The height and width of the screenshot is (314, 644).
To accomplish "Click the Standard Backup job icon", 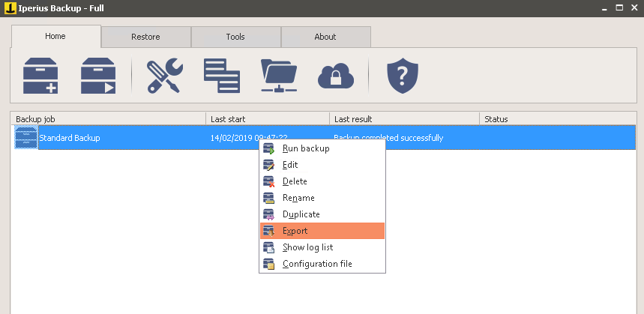I will pos(26,138).
